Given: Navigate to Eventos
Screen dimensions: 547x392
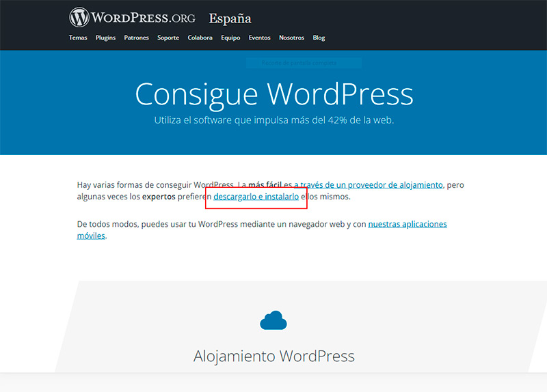Looking at the screenshot, I should pyautogui.click(x=259, y=38).
